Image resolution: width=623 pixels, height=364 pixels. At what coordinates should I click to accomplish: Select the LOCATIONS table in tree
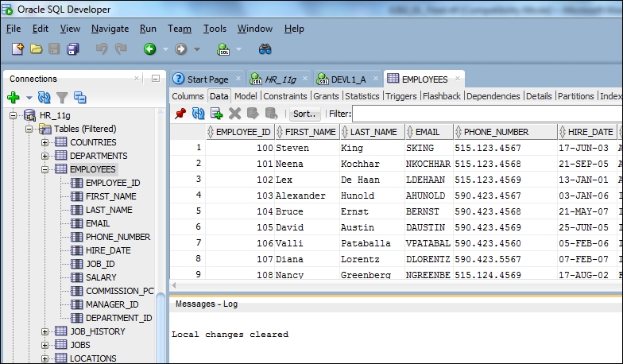tap(93, 358)
